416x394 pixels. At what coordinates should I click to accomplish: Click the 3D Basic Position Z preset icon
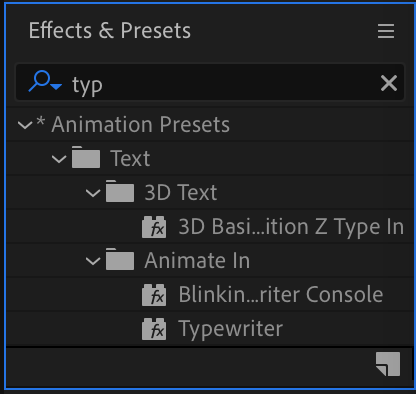coord(154,227)
